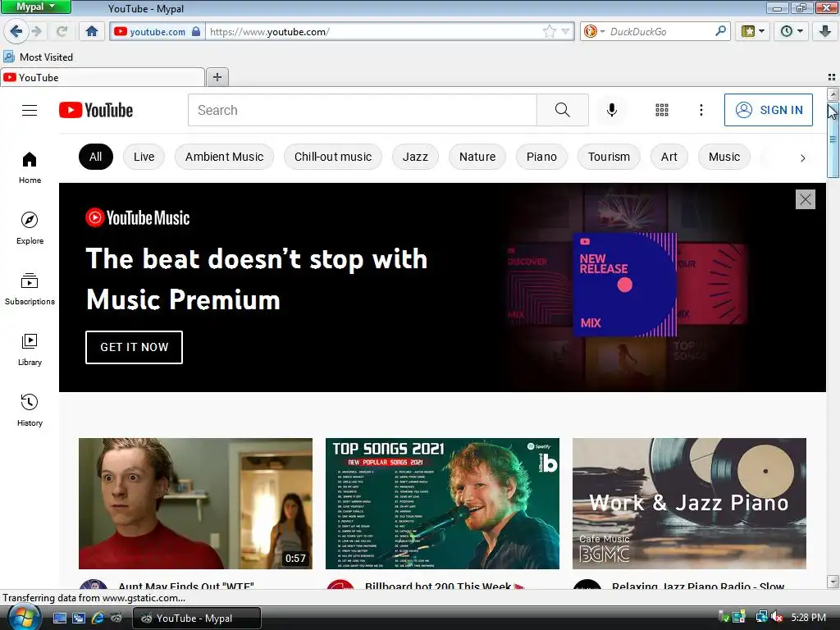Screen dimensions: 840x630
Task: Open the Top Songs 2021 thumbnail
Action: coord(442,504)
